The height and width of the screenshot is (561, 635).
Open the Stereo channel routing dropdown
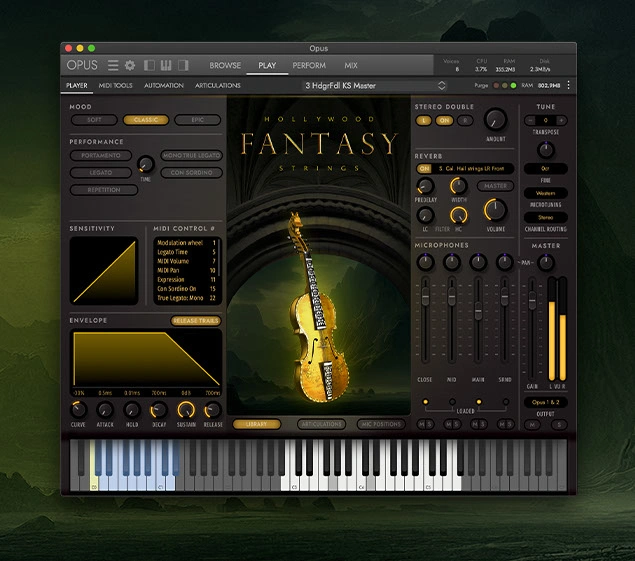click(x=546, y=218)
